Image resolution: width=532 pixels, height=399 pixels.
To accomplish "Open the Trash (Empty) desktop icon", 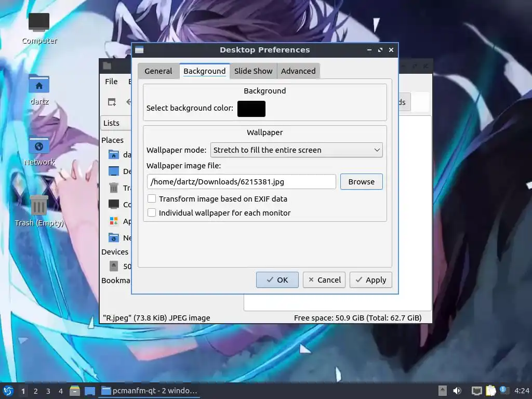I will point(39,205).
